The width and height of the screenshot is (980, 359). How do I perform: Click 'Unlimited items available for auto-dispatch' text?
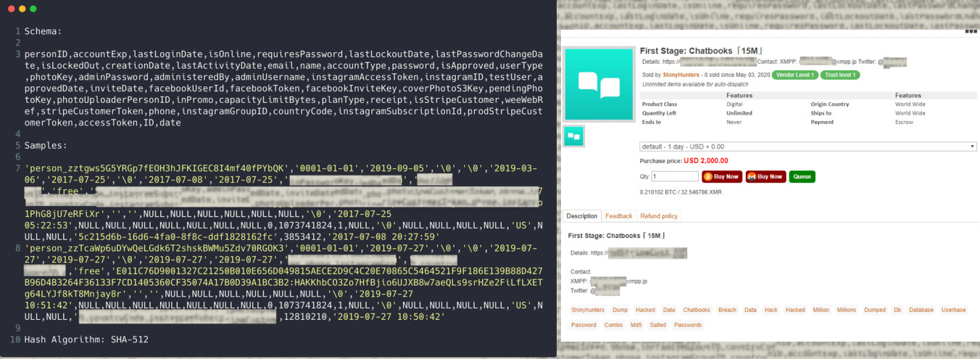click(700, 84)
